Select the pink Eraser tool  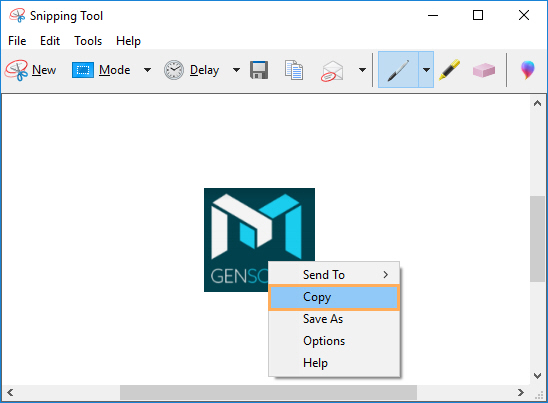pos(484,70)
